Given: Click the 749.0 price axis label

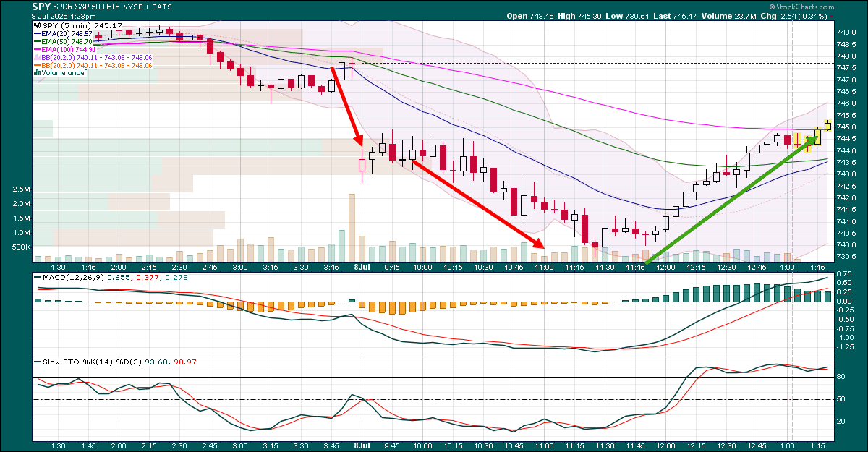Looking at the screenshot, I should click(847, 33).
